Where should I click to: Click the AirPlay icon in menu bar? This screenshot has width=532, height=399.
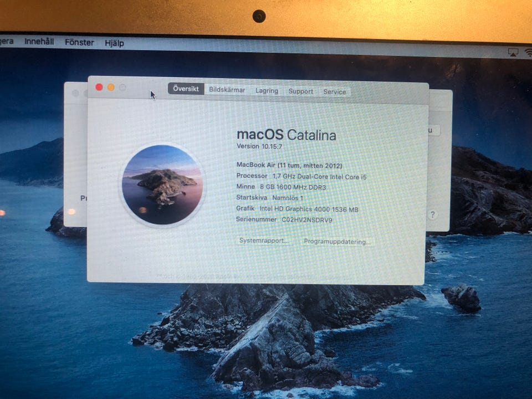tap(513, 52)
